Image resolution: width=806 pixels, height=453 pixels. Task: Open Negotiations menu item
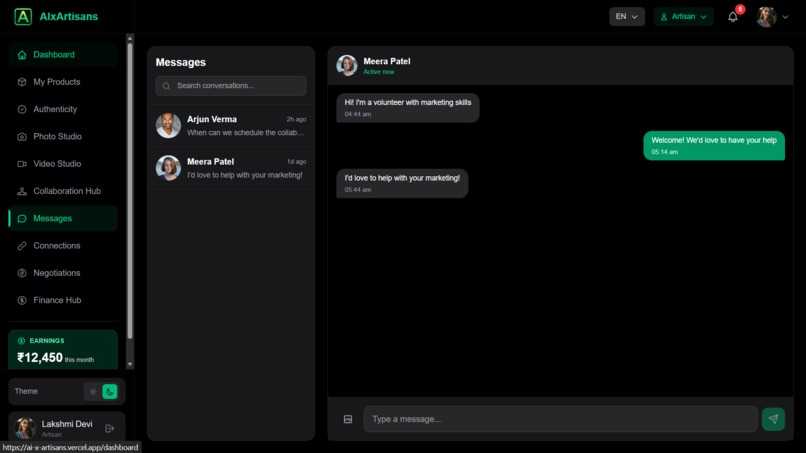pos(63,273)
